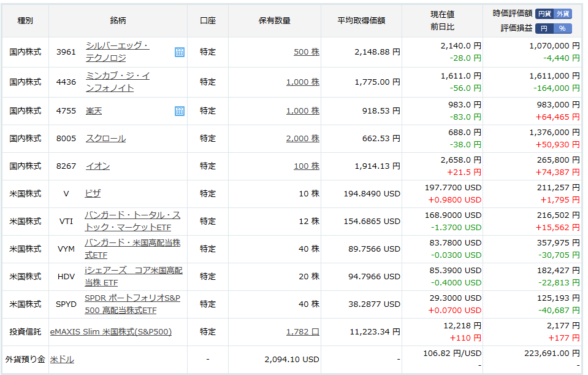The image size is (588, 375).
Task: Open イオン stock link
Action: (x=97, y=166)
